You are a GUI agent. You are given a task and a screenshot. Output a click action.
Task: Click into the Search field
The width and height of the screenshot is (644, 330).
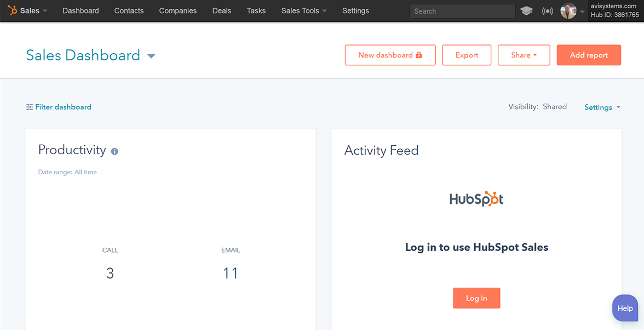462,11
